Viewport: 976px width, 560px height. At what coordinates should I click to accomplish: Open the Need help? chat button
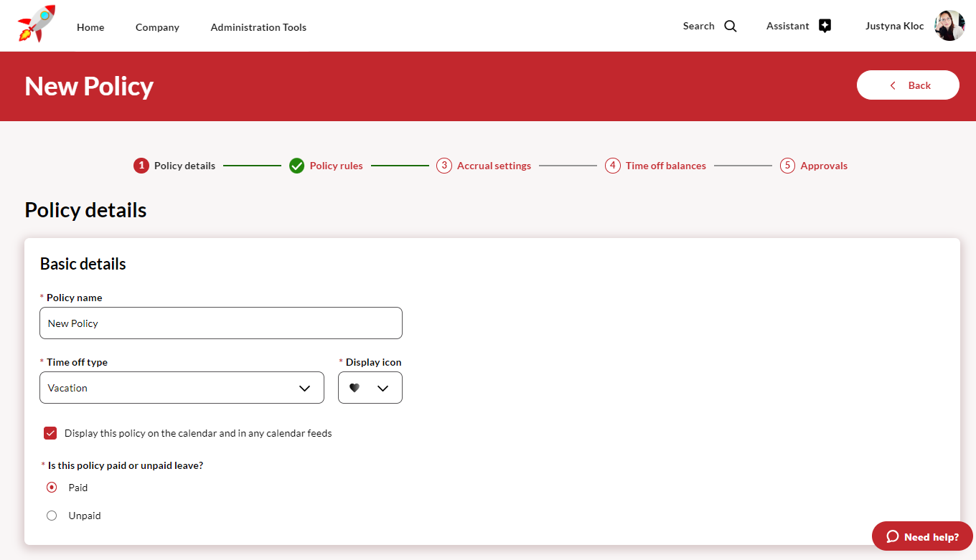[922, 536]
